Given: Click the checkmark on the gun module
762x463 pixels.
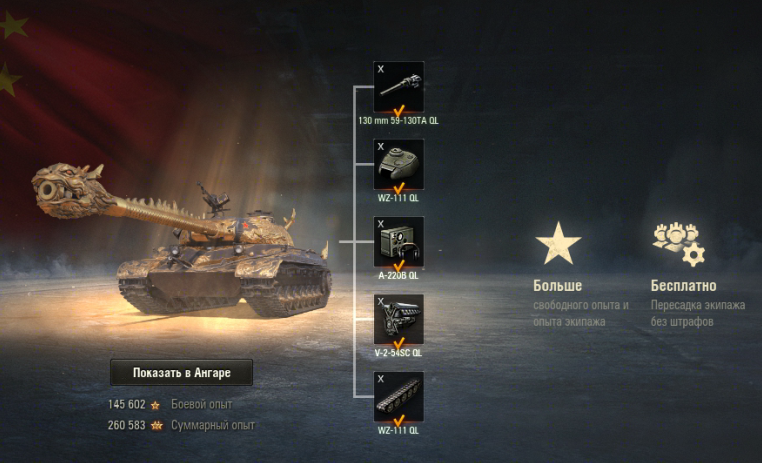Looking at the screenshot, I should [398, 112].
